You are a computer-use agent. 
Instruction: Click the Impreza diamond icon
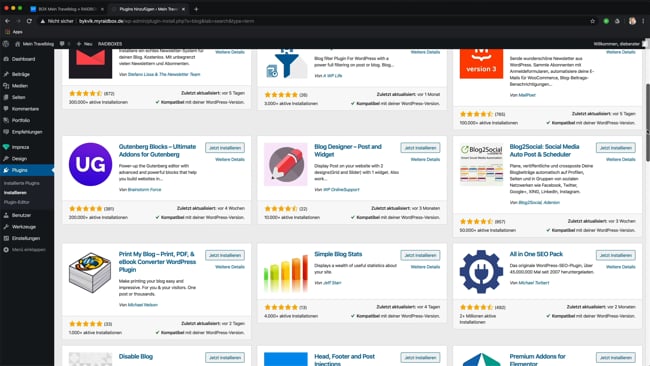click(x=6, y=147)
